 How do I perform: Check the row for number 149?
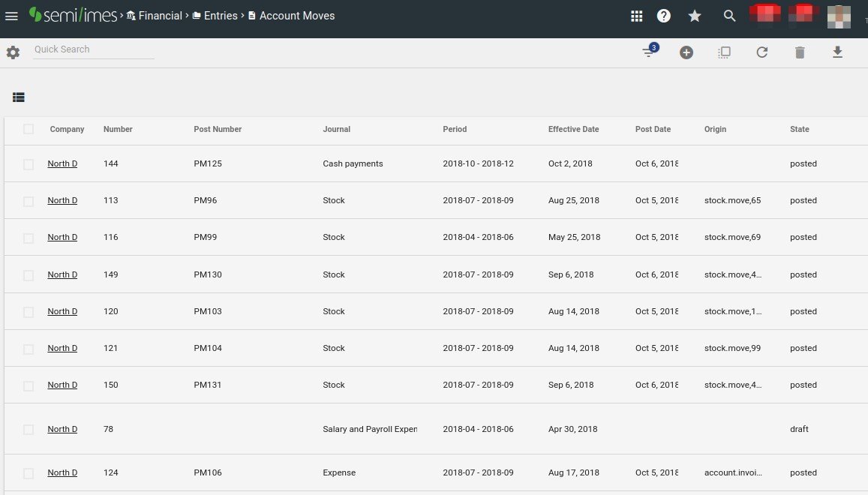tap(29, 275)
